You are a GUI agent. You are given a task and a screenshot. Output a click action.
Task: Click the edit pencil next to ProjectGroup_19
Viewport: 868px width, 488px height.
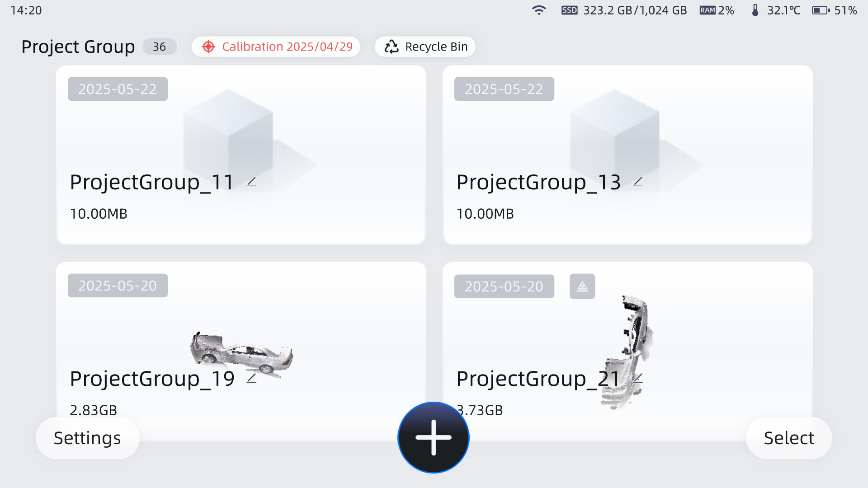(x=251, y=379)
